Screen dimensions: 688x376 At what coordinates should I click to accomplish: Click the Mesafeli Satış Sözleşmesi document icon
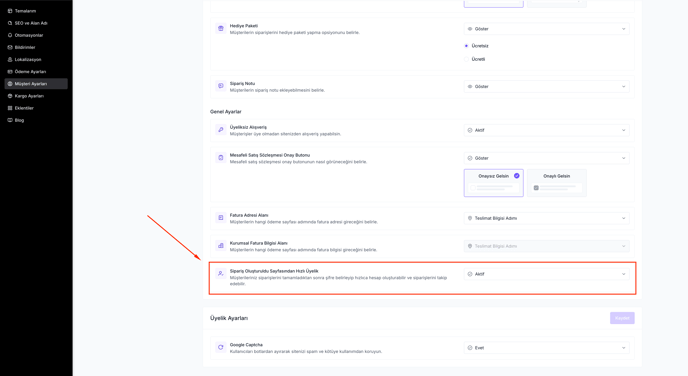(x=221, y=158)
